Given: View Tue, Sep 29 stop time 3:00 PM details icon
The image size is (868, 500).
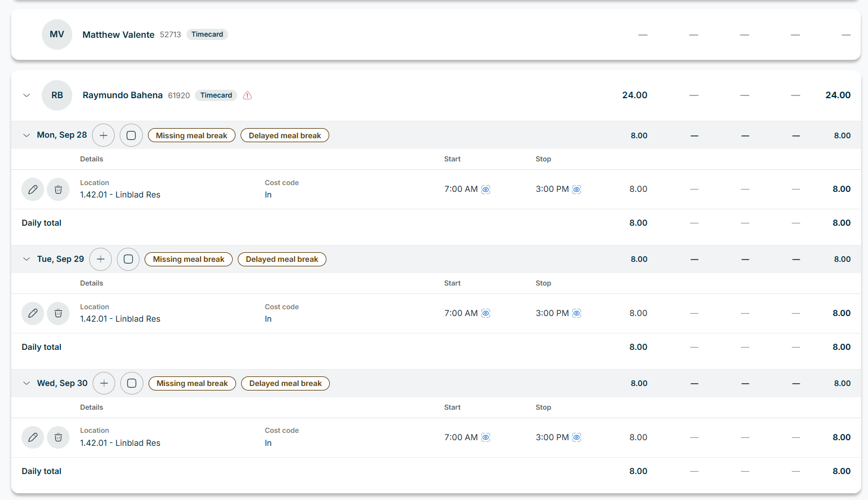Looking at the screenshot, I should (577, 313).
